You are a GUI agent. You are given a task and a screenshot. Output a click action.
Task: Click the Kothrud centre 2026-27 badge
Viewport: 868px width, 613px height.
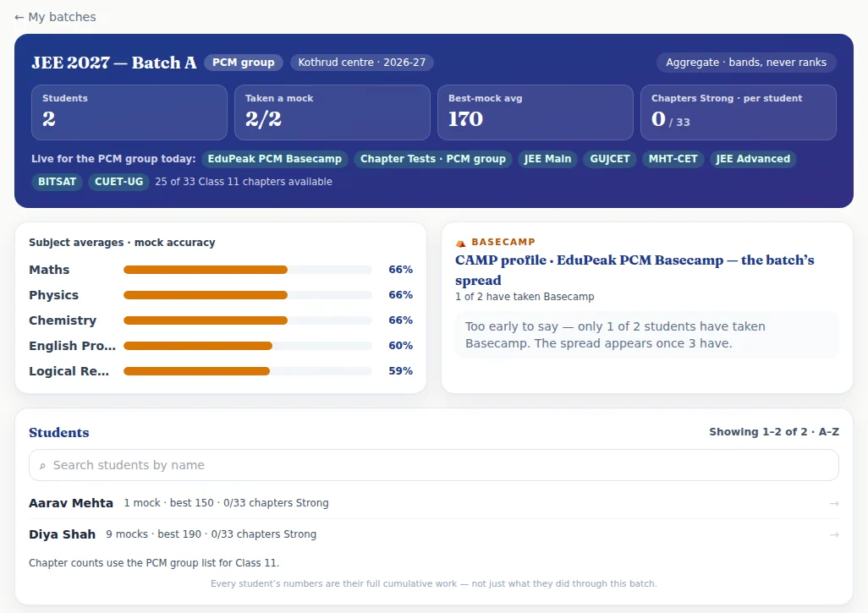click(362, 63)
